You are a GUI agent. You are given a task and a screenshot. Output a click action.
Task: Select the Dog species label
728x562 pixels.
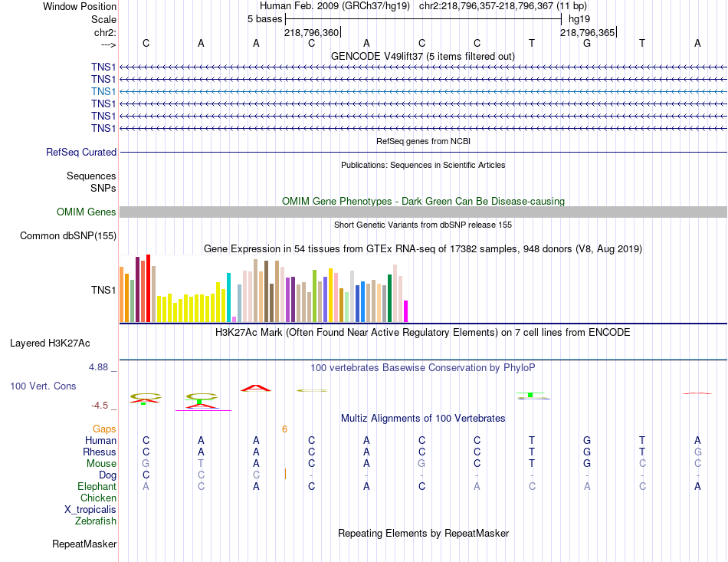107,475
